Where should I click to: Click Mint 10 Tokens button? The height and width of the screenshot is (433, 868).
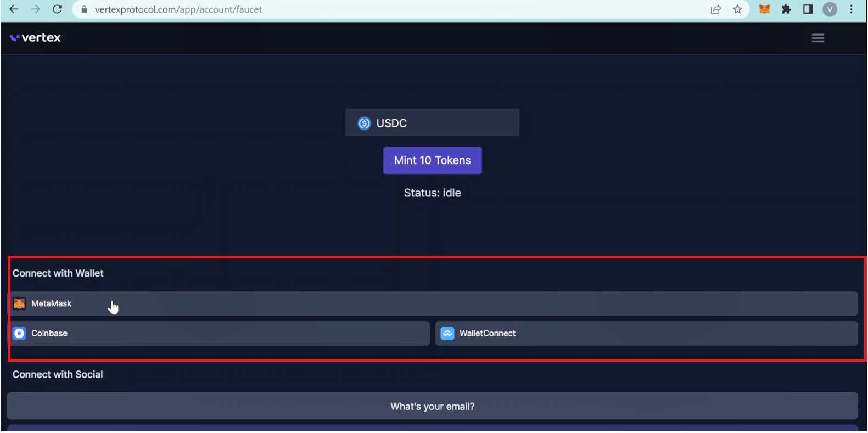coord(432,160)
